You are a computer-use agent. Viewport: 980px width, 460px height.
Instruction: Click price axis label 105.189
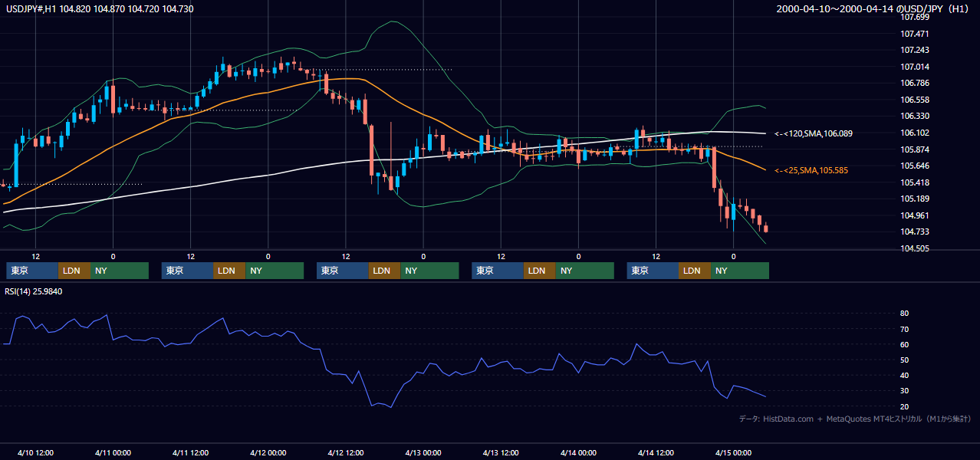(915, 199)
